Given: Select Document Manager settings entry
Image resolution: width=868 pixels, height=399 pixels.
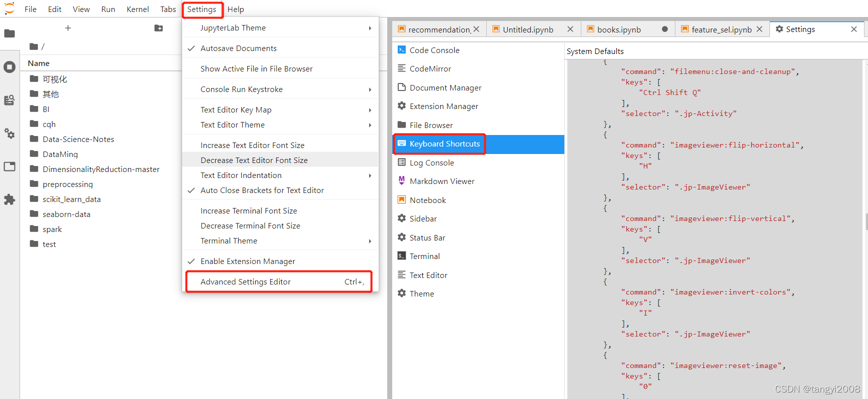Looking at the screenshot, I should 478,87.
